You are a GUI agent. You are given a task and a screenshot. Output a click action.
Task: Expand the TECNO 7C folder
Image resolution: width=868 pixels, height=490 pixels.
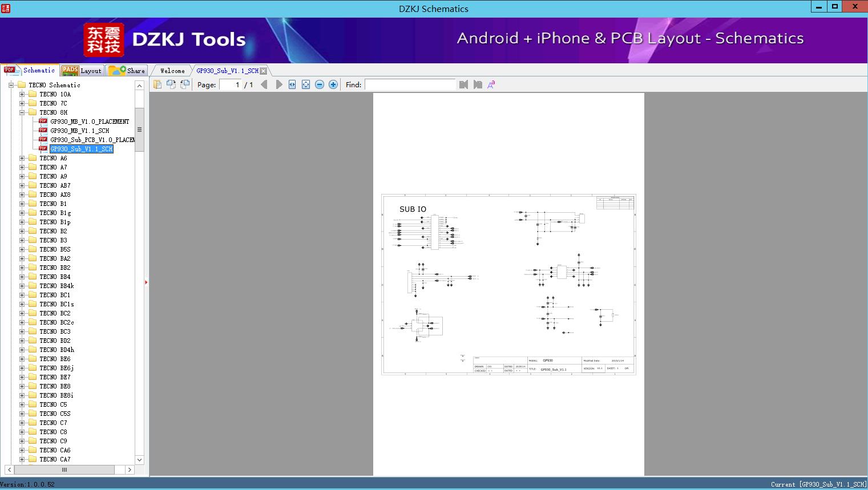pyautogui.click(x=22, y=103)
